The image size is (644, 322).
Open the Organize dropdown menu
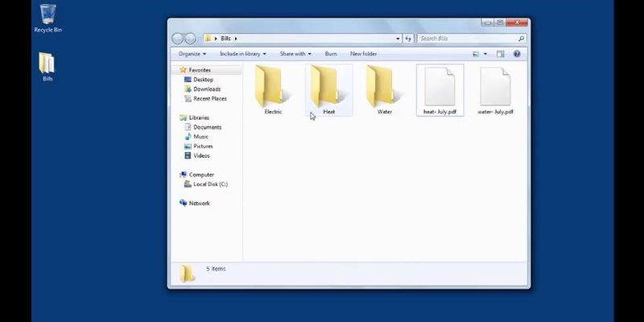[x=192, y=54]
